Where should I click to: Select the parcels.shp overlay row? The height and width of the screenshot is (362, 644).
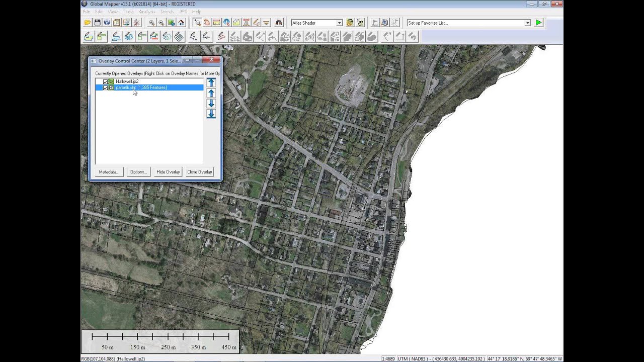click(x=149, y=87)
